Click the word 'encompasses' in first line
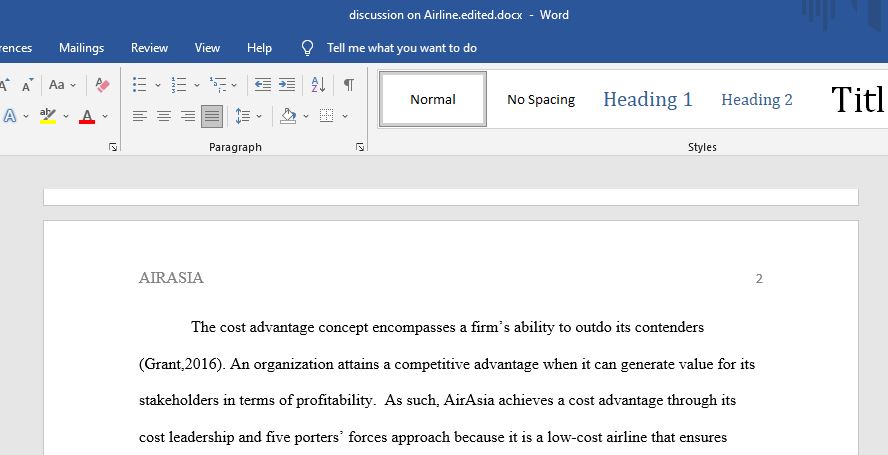 tap(413, 328)
